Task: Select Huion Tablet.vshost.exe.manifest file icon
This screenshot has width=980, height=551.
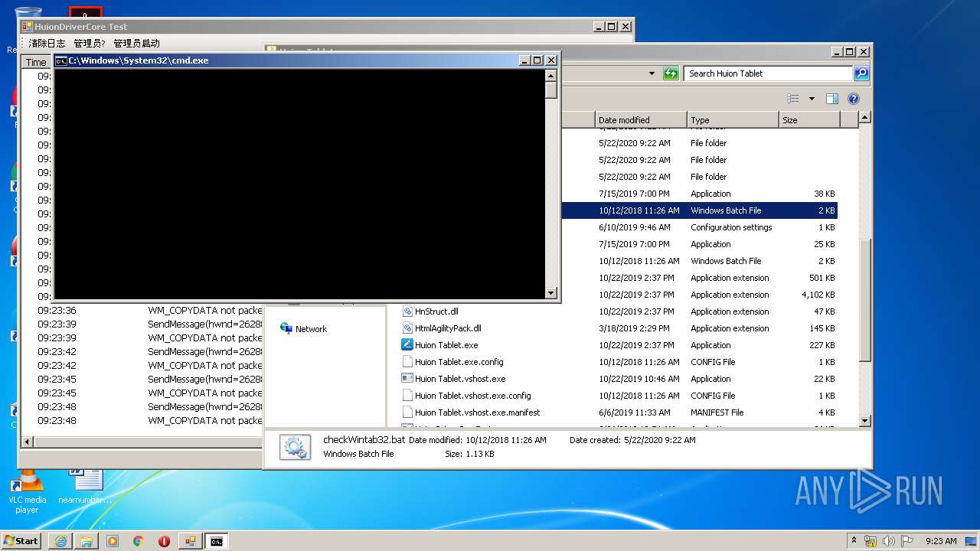Action: point(408,412)
